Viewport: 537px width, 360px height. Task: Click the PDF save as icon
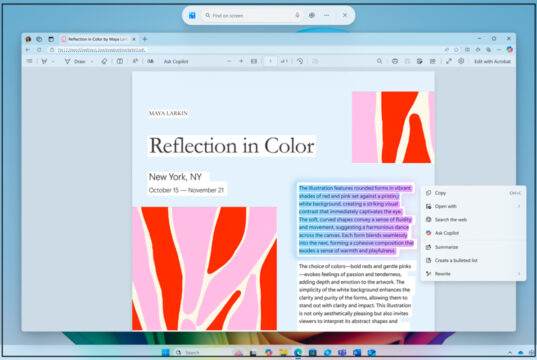pos(433,61)
